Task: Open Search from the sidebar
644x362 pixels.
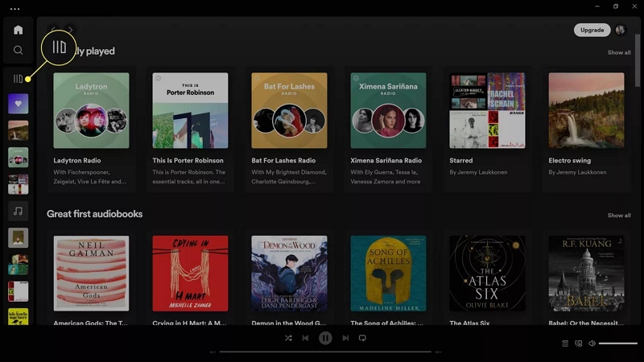Action: (x=19, y=51)
